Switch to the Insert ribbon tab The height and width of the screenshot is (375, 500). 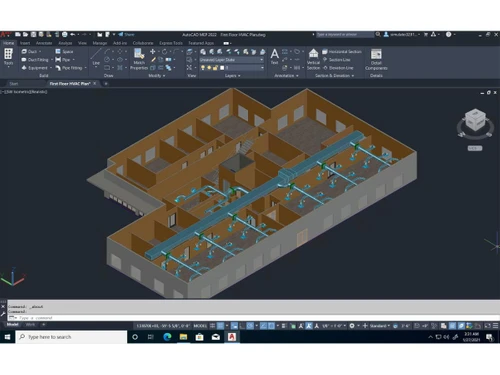(25, 43)
